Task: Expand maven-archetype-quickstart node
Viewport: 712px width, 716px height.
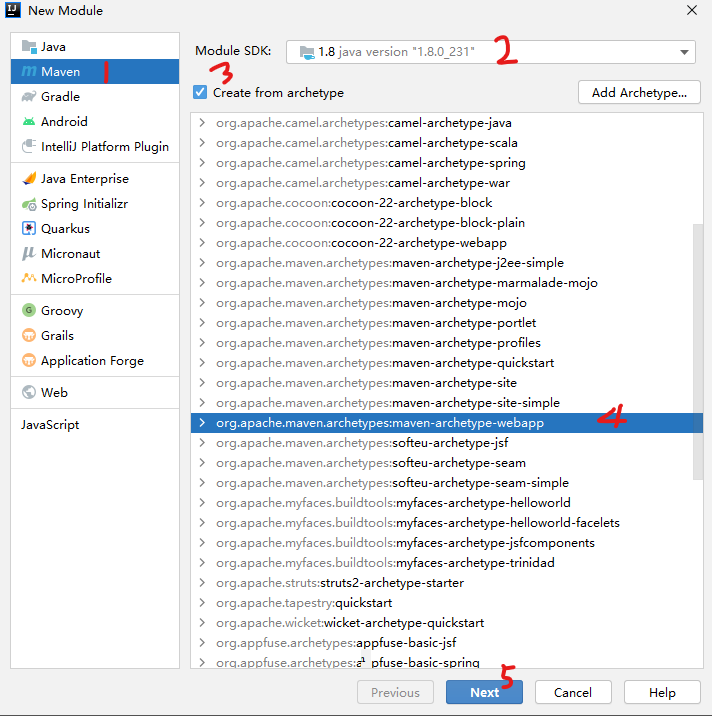Action: click(202, 363)
